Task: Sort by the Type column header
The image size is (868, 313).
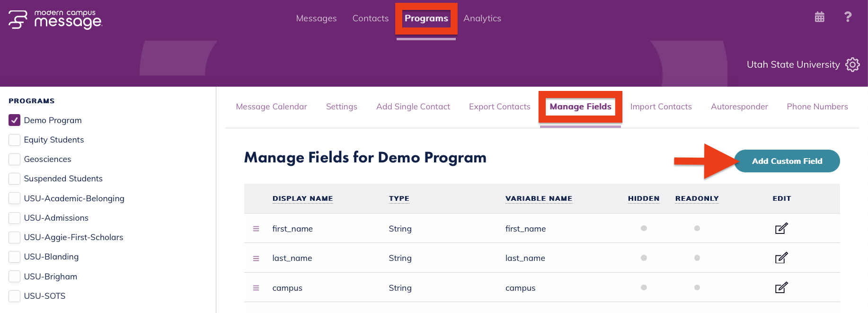Action: 399,198
